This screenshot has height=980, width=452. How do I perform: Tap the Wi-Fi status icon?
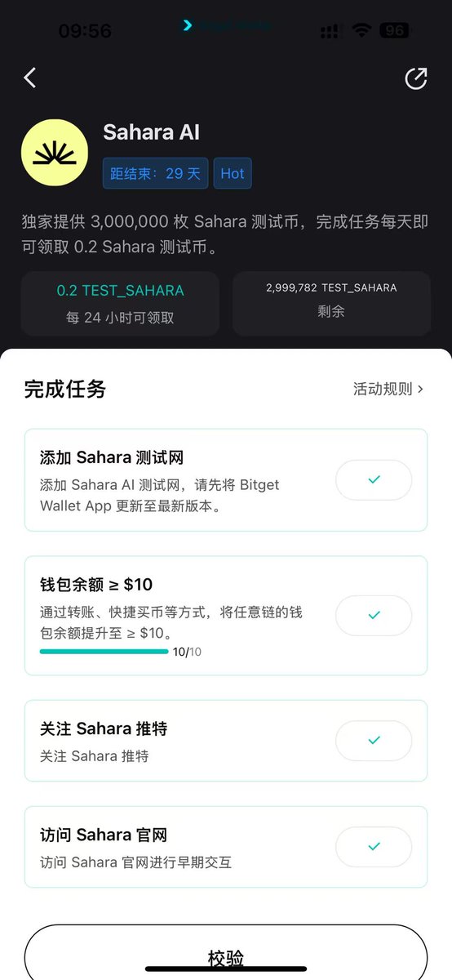click(x=361, y=31)
